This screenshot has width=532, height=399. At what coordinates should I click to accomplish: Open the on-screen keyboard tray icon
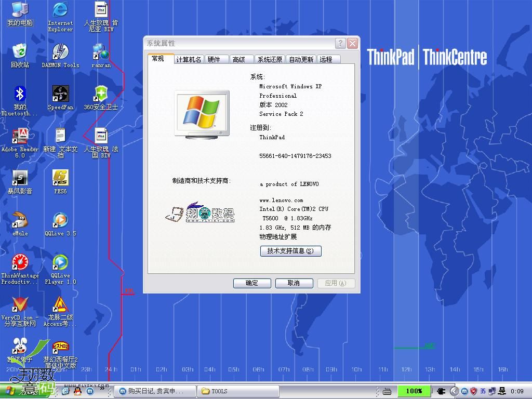387,392
